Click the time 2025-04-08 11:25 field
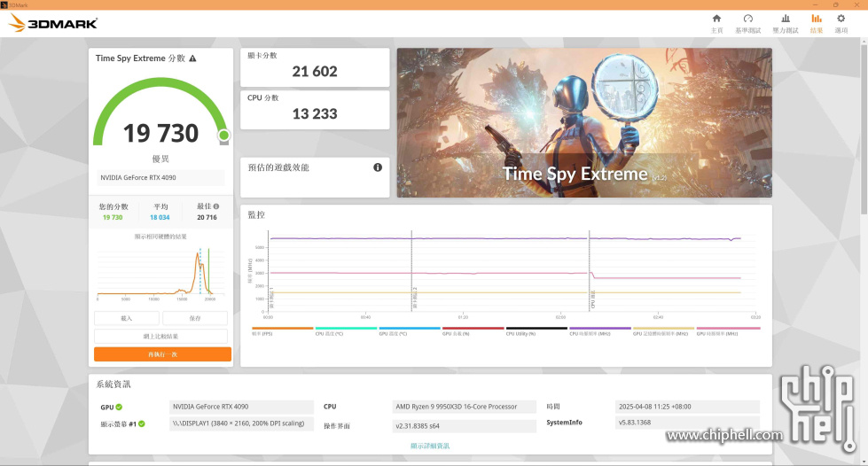 click(687, 407)
